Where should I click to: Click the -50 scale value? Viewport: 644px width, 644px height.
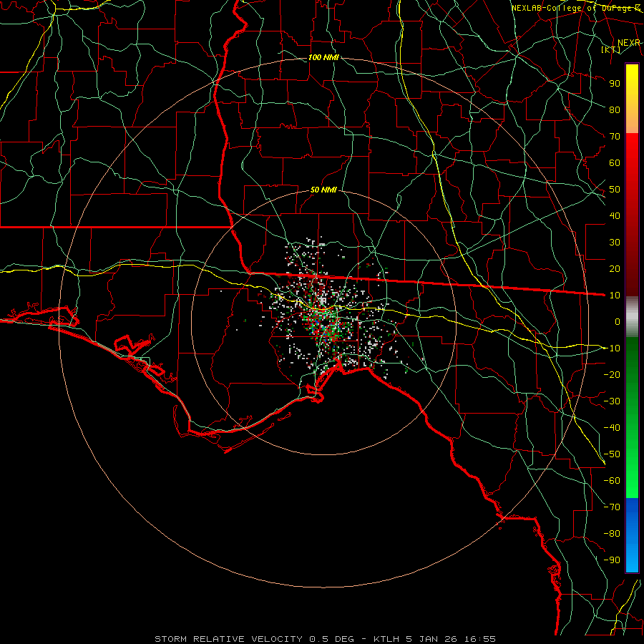coord(612,454)
